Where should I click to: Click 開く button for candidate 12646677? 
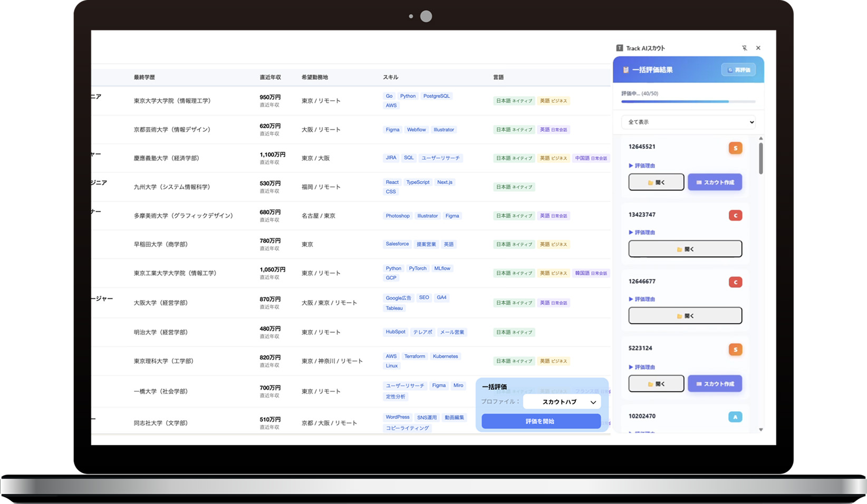point(685,316)
